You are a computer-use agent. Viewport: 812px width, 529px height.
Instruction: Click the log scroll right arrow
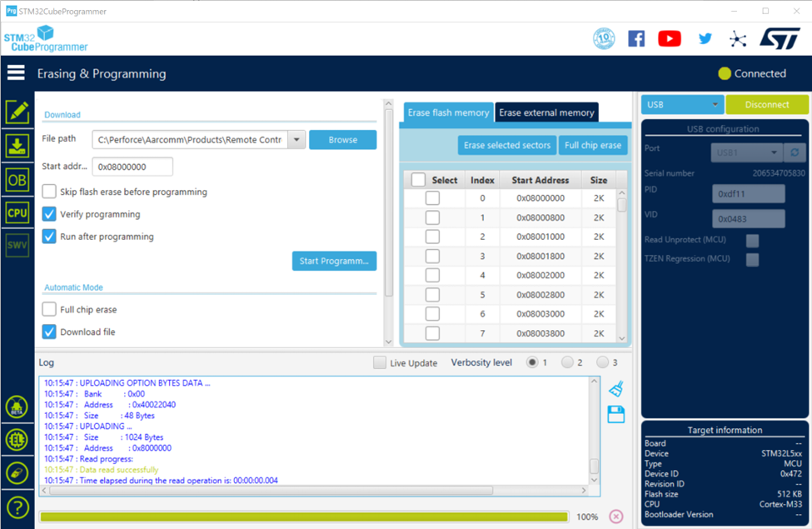[x=584, y=490]
